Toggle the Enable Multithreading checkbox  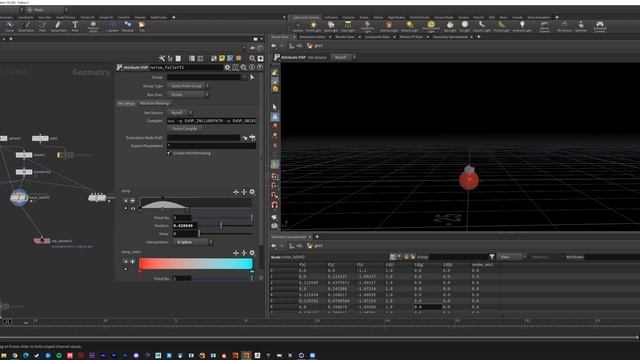pyautogui.click(x=169, y=153)
